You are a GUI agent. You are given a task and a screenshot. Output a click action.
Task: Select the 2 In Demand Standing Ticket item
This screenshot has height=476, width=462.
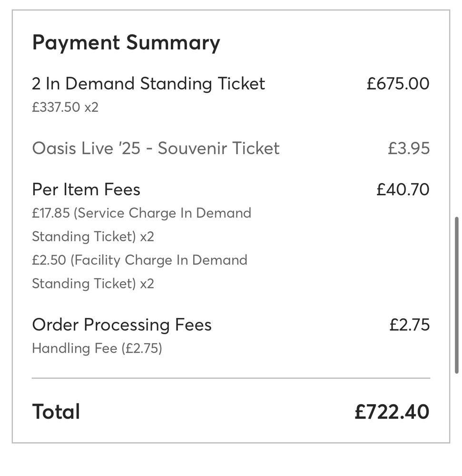(x=148, y=84)
